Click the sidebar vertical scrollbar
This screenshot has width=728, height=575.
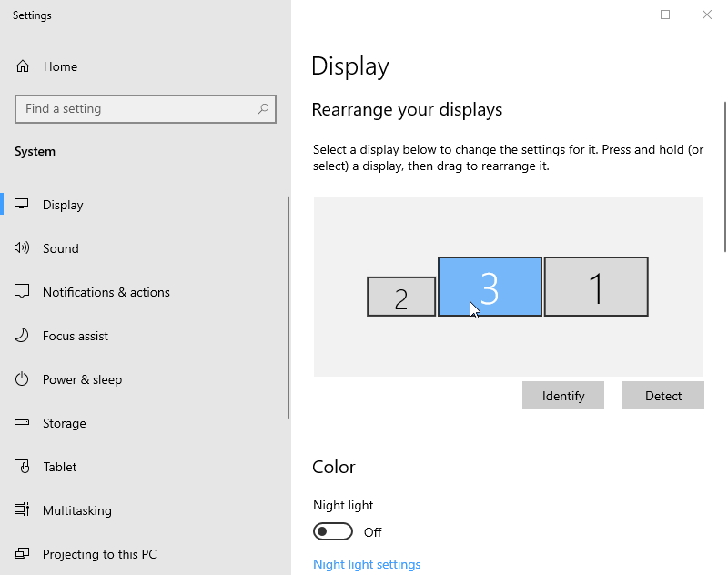point(288,308)
